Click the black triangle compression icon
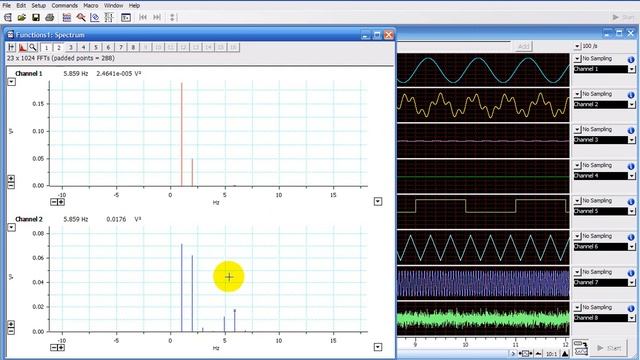The image size is (640, 360). coord(565,353)
